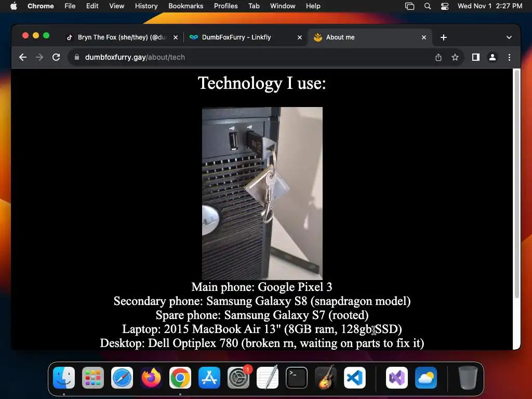Open the Apple menu
This screenshot has height=399, width=532.
click(x=14, y=6)
